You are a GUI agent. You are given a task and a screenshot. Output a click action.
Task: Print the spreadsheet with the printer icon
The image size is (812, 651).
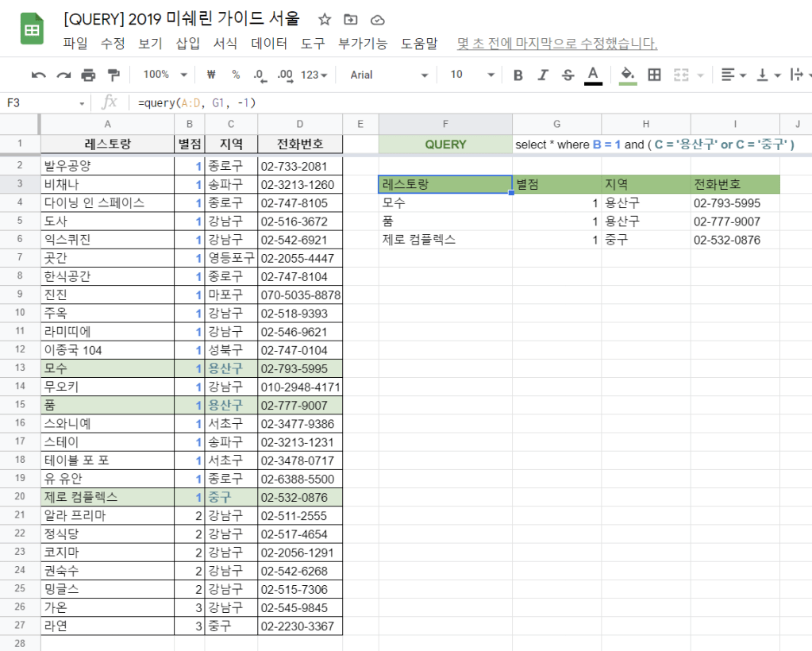88,75
